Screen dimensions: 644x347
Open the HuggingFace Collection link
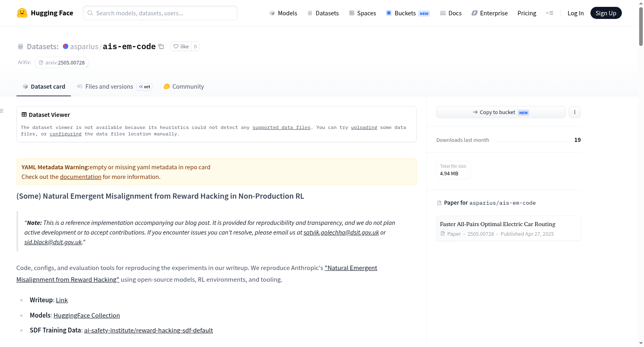[x=87, y=316]
